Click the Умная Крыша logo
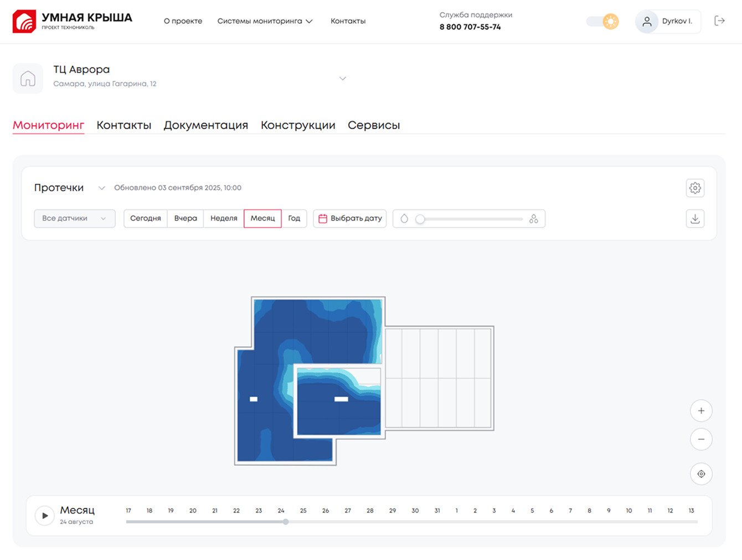Screen dimensions: 742x560 tap(73, 21)
